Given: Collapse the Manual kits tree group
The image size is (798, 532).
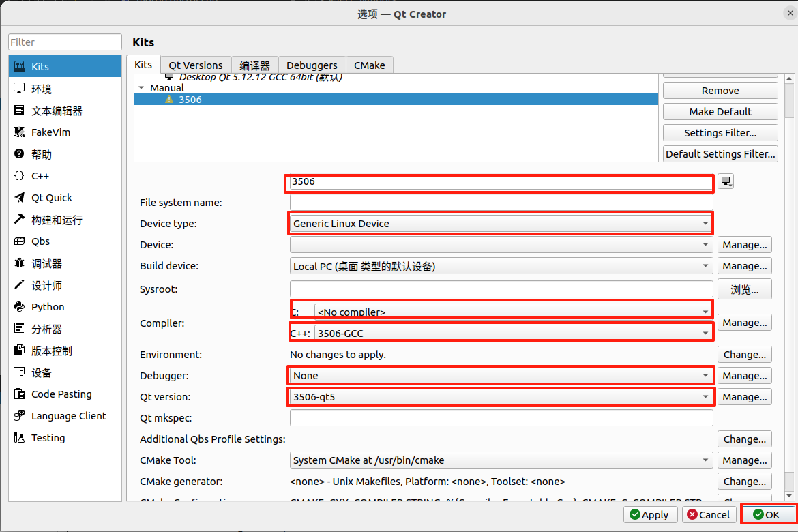Looking at the screenshot, I should (141, 88).
